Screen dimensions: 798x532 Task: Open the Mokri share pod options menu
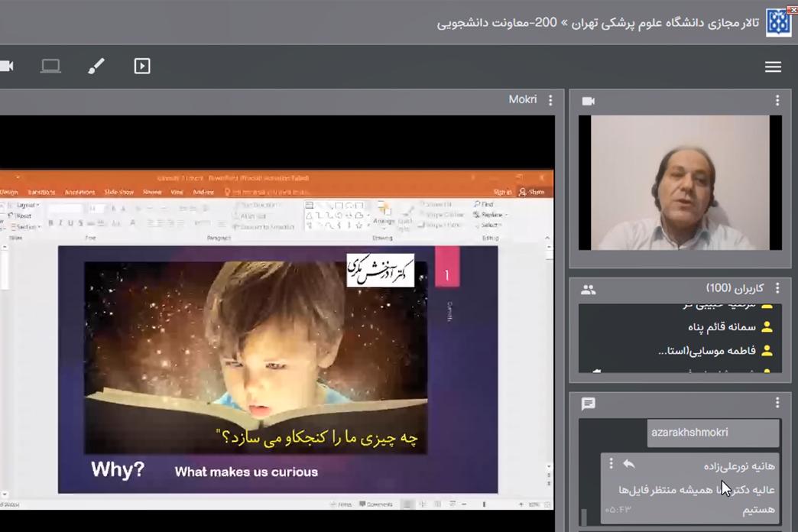pos(550,100)
